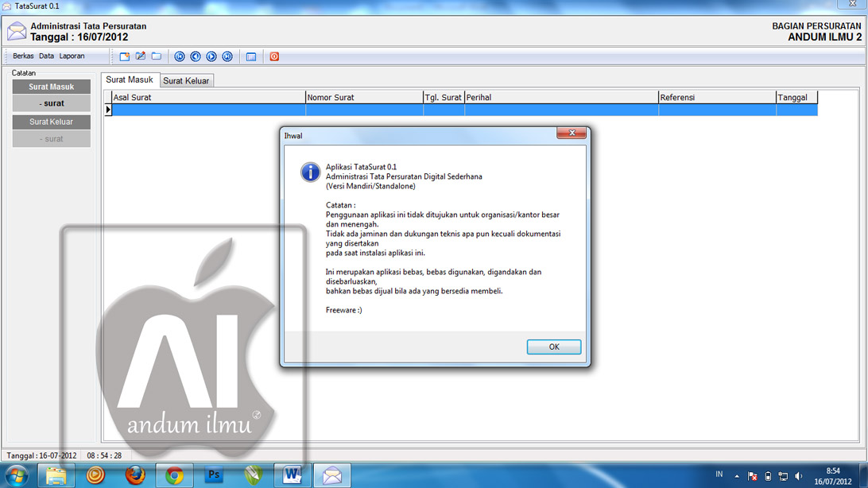868x488 pixels.
Task: Click the row indicator arrow in grid
Action: tap(108, 110)
